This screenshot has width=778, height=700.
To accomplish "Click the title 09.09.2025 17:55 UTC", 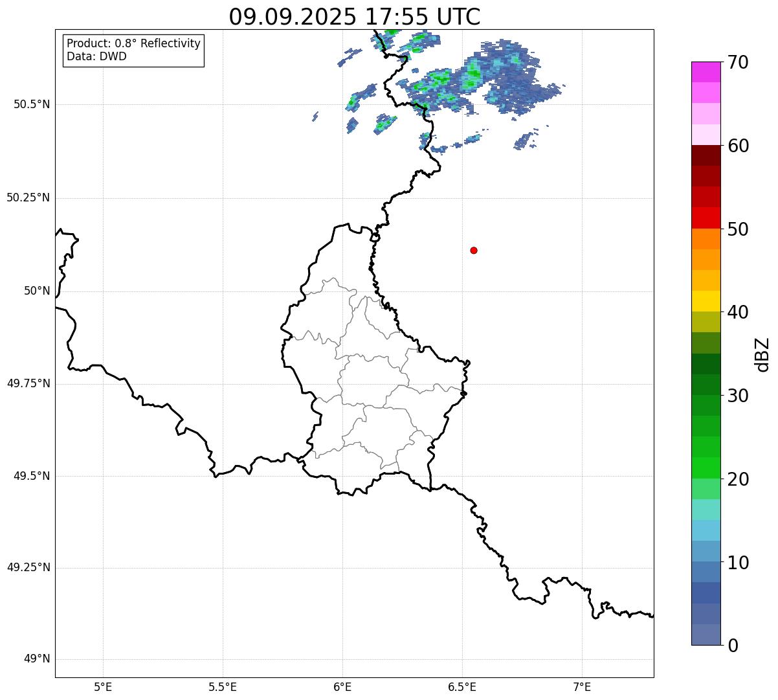I will (355, 16).
